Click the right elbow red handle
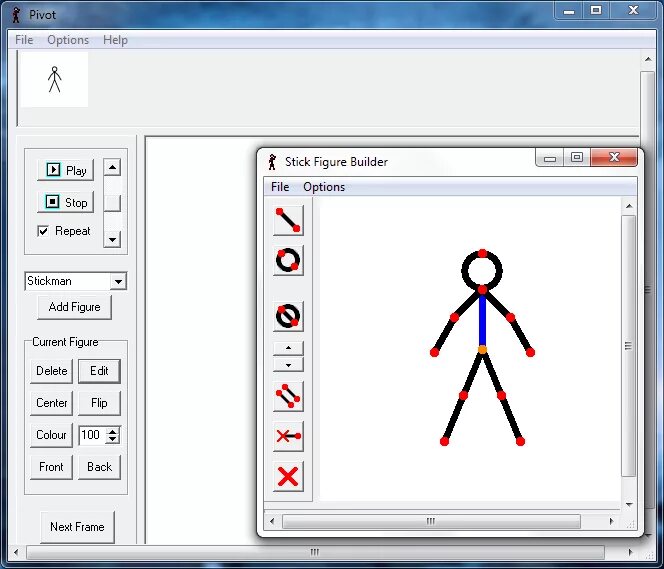This screenshot has height=569, width=664. point(510,318)
